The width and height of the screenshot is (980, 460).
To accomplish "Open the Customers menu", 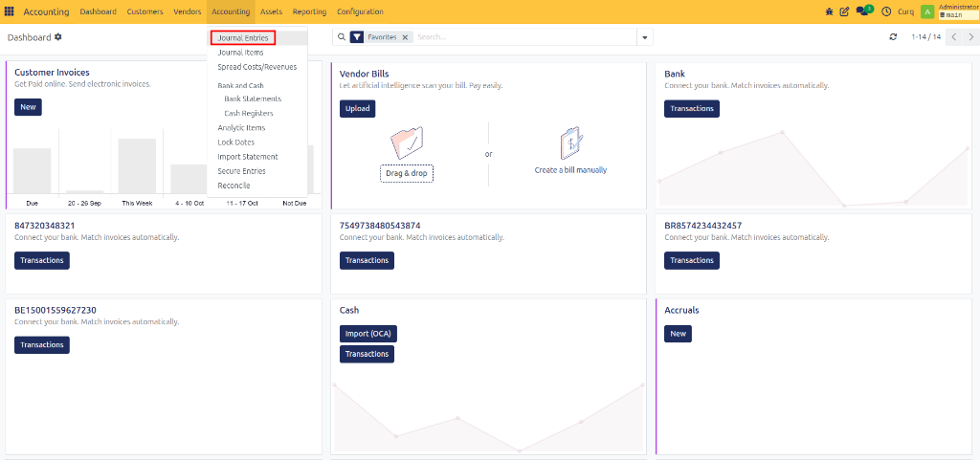I will 145,11.
